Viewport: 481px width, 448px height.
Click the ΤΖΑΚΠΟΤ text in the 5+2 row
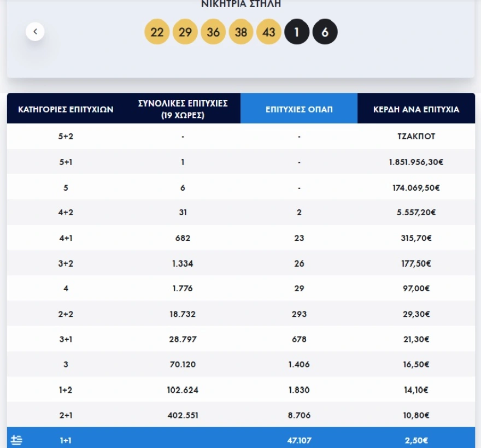pyautogui.click(x=416, y=137)
